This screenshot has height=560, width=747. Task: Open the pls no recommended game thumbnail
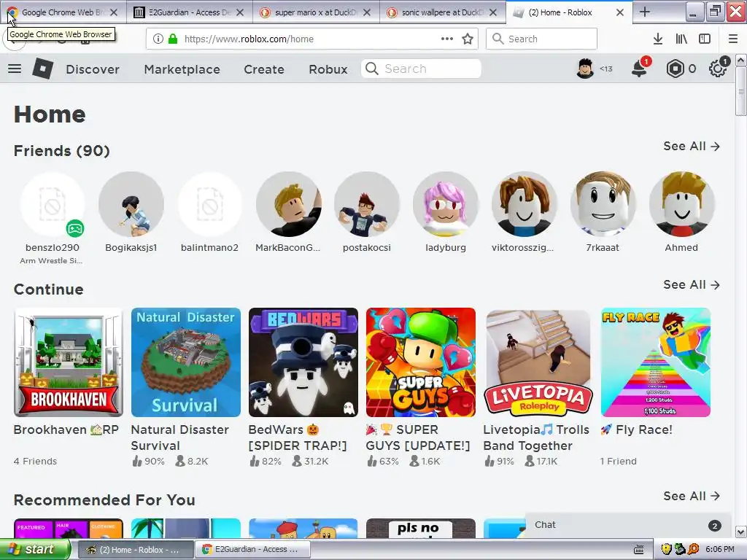(x=421, y=528)
